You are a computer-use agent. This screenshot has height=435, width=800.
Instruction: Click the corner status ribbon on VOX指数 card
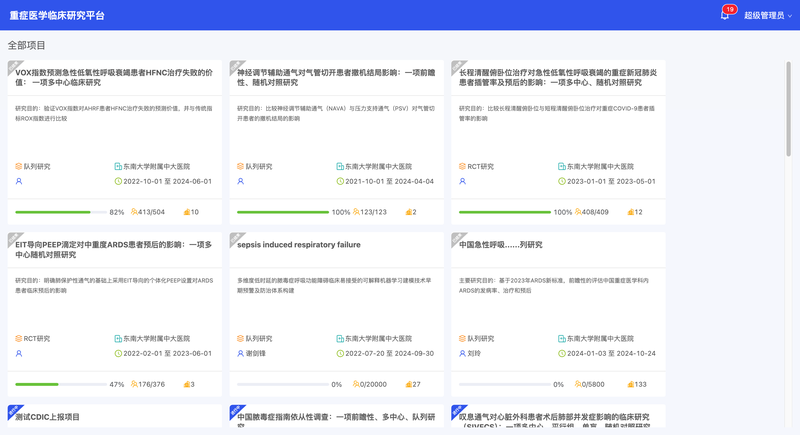click(x=14, y=66)
